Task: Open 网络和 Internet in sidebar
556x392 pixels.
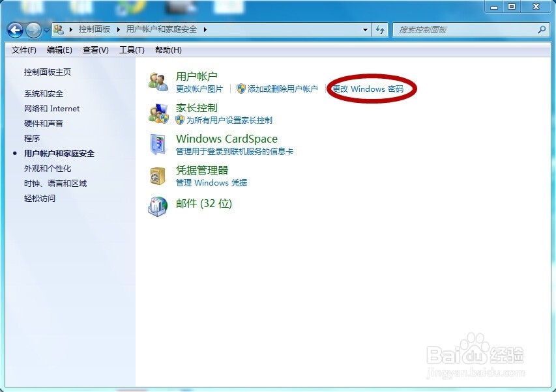Action: [51, 108]
